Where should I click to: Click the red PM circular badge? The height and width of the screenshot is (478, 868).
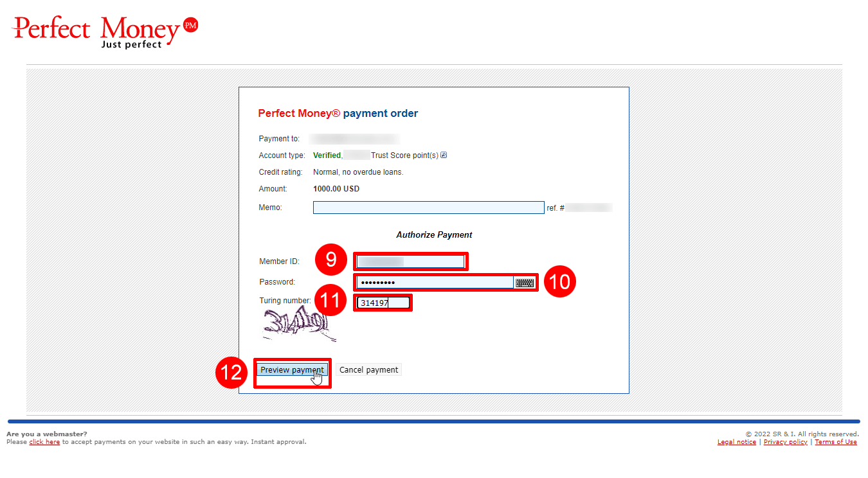click(x=190, y=25)
